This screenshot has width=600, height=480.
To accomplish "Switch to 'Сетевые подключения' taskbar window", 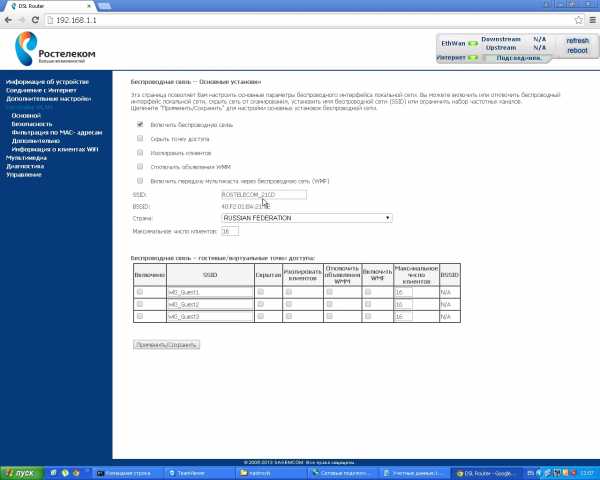I will point(343,473).
